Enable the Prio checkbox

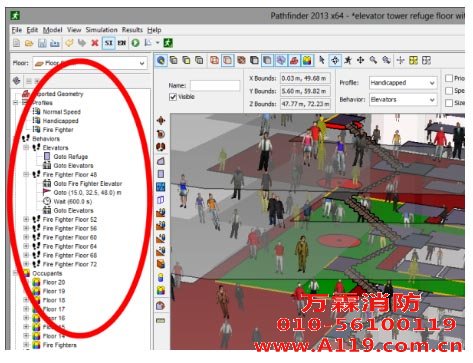(x=449, y=78)
